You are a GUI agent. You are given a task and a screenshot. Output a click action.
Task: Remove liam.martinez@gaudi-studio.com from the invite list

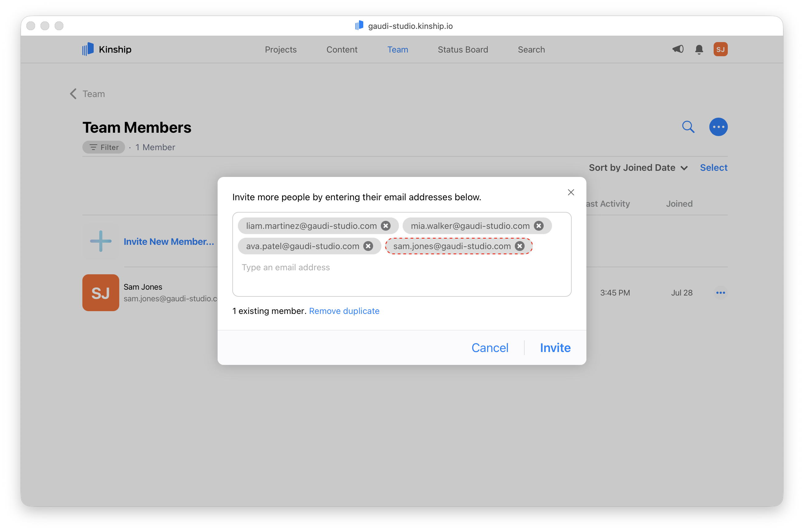point(385,226)
